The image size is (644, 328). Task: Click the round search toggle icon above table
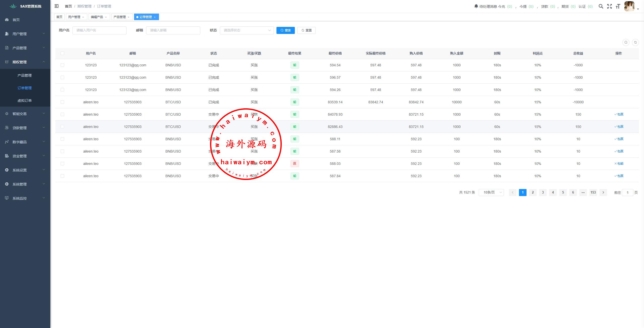tap(626, 42)
